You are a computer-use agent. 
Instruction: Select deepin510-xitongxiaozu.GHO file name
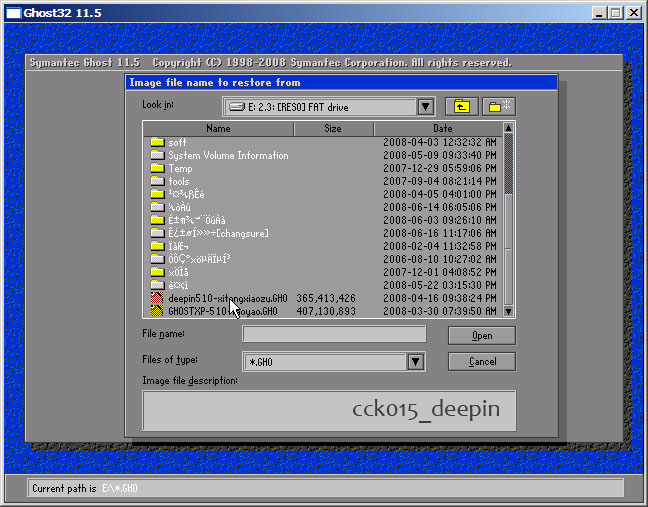point(228,298)
